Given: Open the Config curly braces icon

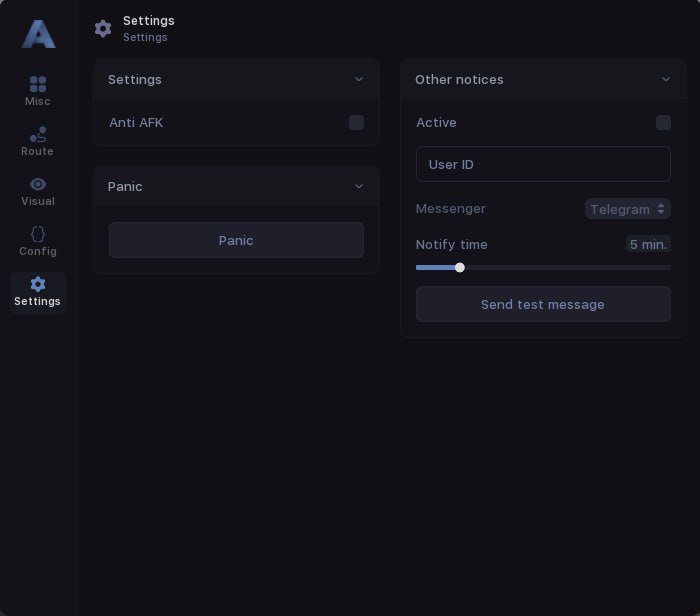Looking at the screenshot, I should (38, 234).
